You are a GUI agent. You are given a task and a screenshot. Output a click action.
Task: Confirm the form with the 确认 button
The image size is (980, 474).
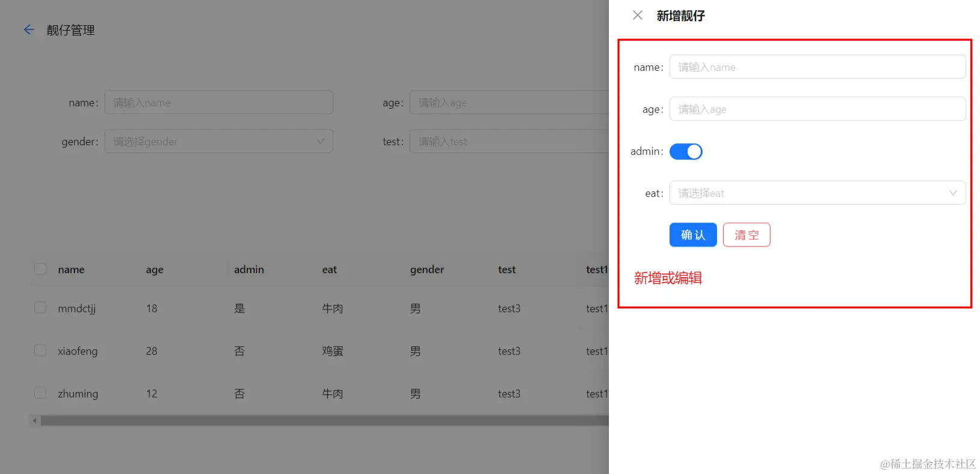[x=693, y=235]
